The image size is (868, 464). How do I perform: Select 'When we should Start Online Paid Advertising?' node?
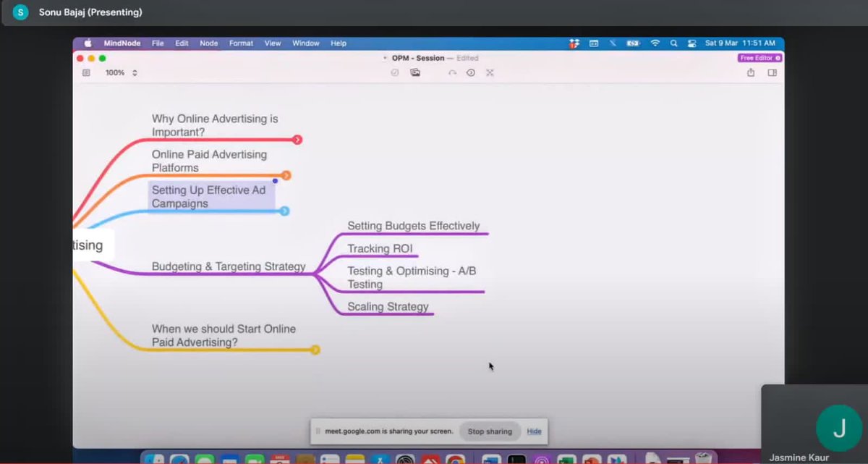point(224,335)
